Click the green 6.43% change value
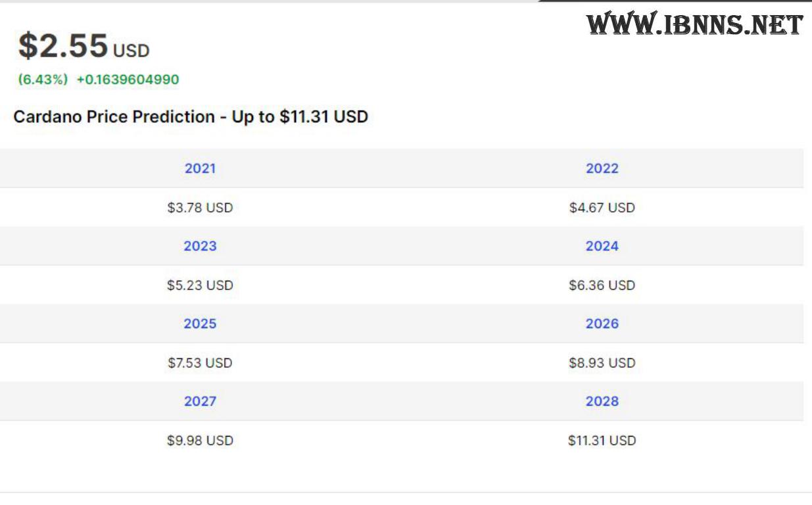This screenshot has height=505, width=812. click(x=43, y=80)
